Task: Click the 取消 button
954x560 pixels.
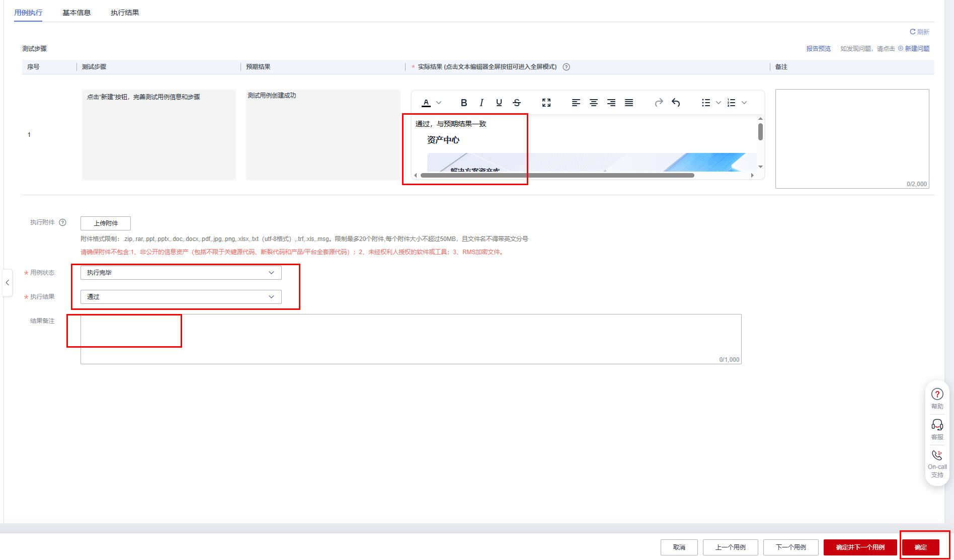Action: coord(679,547)
